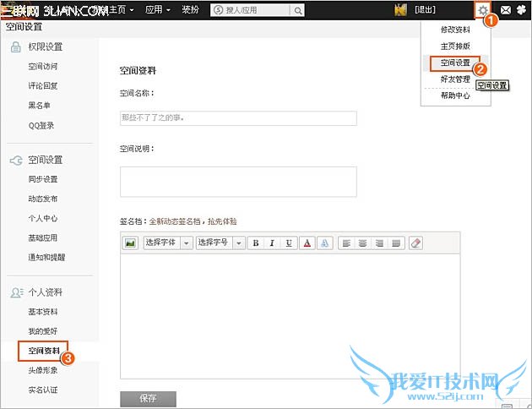Screen dimensions: 532x409
Task: Toggle bold formatting
Action: (x=256, y=243)
